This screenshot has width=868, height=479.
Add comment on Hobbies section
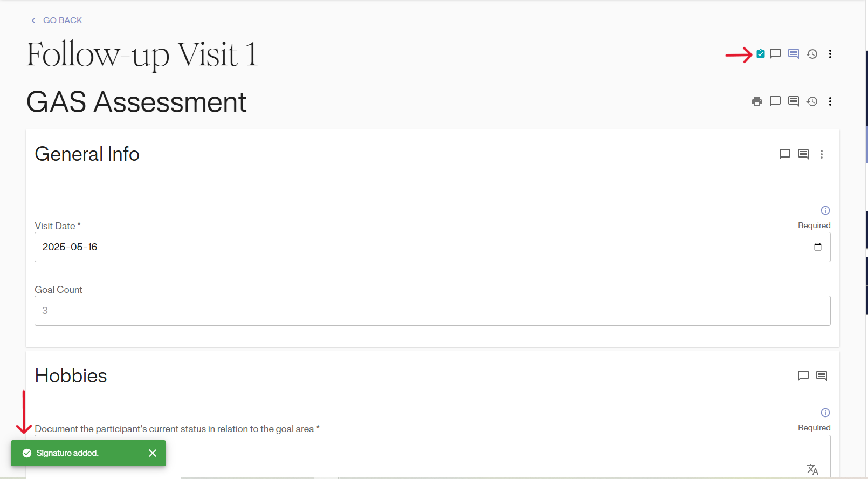pyautogui.click(x=803, y=376)
